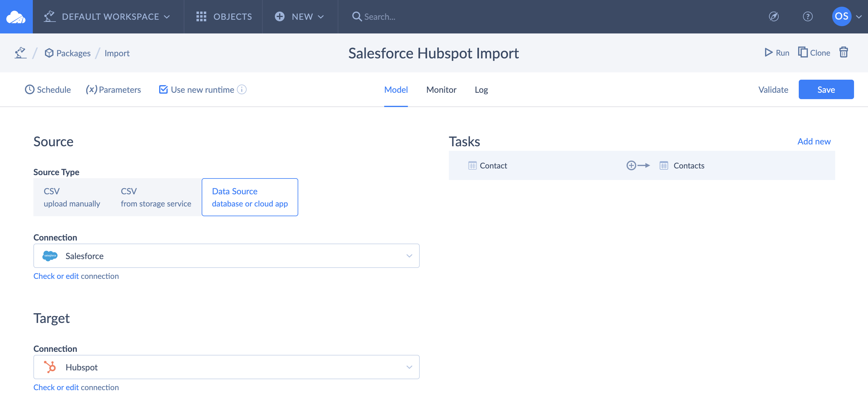Expand the Salesforce connection dropdown
This screenshot has height=402, width=868.
tap(409, 256)
